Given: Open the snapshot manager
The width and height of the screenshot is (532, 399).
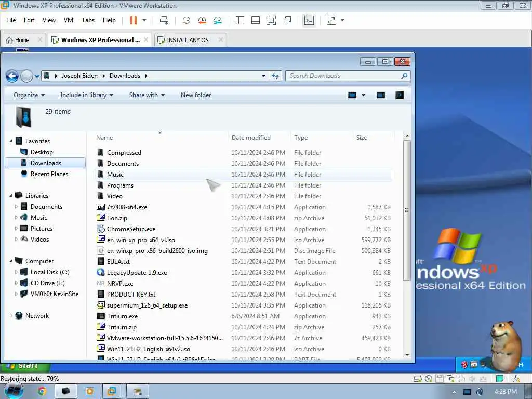Looking at the screenshot, I should click(x=218, y=20).
